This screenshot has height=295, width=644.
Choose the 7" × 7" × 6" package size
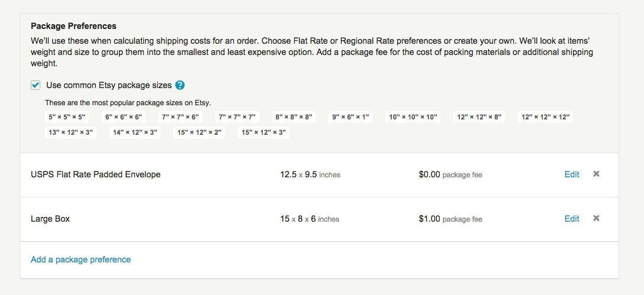[x=181, y=117]
